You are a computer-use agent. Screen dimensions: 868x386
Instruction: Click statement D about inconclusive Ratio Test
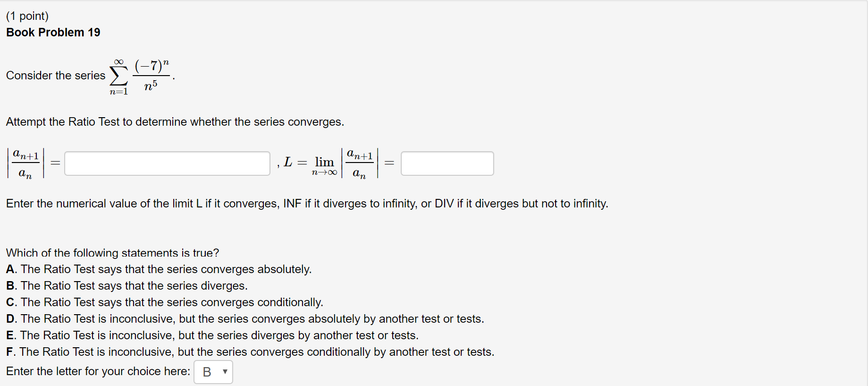(245, 318)
